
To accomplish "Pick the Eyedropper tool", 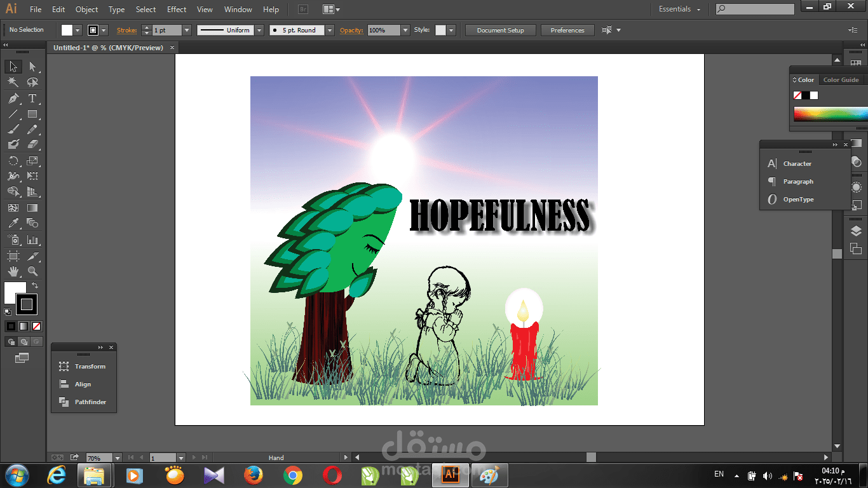I will [x=13, y=224].
